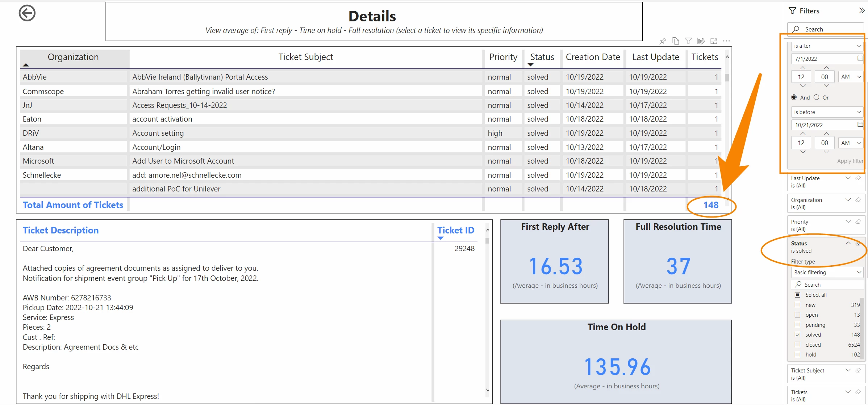Uncheck the solved status checkbox
The width and height of the screenshot is (868, 405).
(797, 334)
